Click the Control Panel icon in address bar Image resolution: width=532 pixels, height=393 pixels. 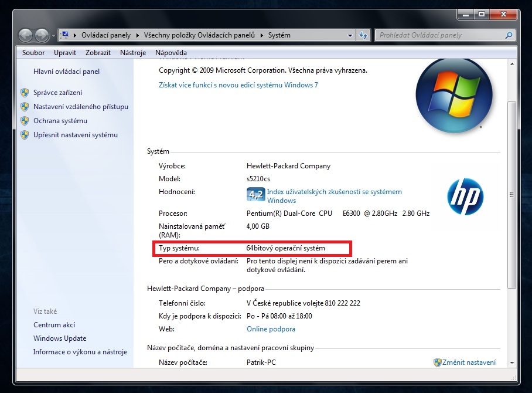click(65, 35)
